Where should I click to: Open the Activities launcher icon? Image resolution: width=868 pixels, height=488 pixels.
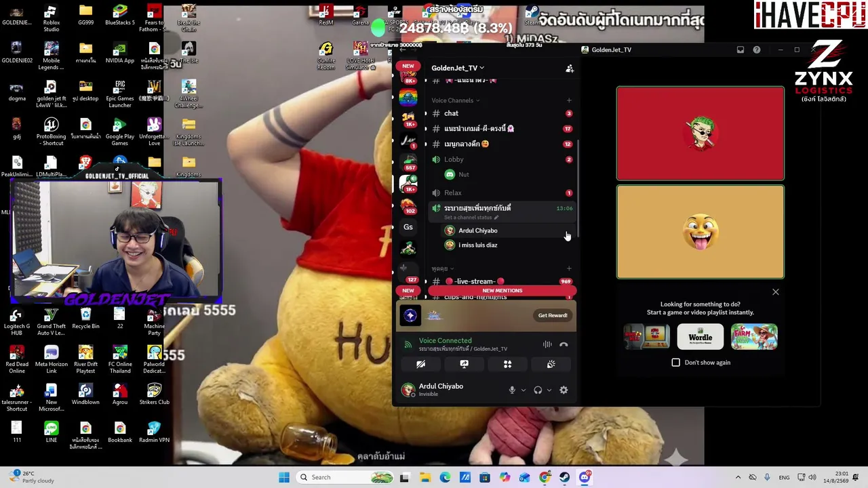click(x=507, y=364)
